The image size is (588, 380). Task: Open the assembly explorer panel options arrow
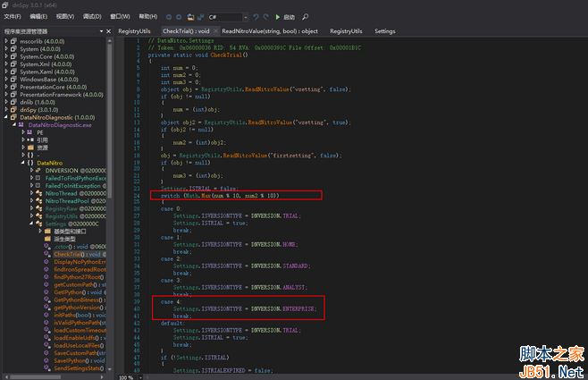click(x=101, y=31)
